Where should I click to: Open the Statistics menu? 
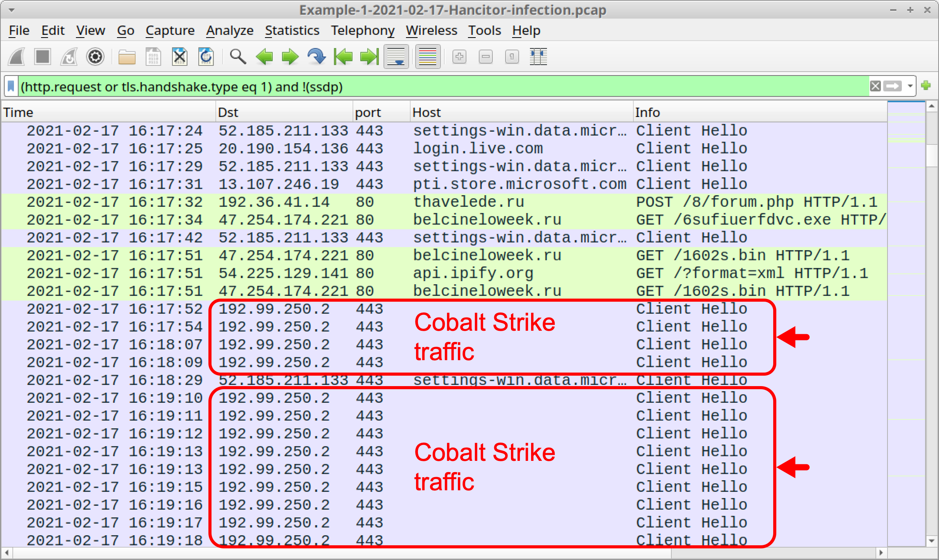(x=292, y=30)
